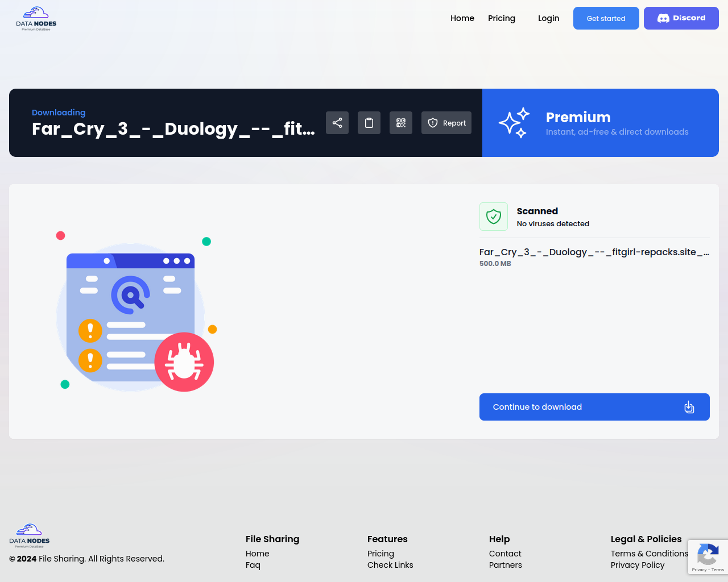Viewport: 728px width, 582px height.
Task: Open the Discord button
Action: [x=681, y=18]
